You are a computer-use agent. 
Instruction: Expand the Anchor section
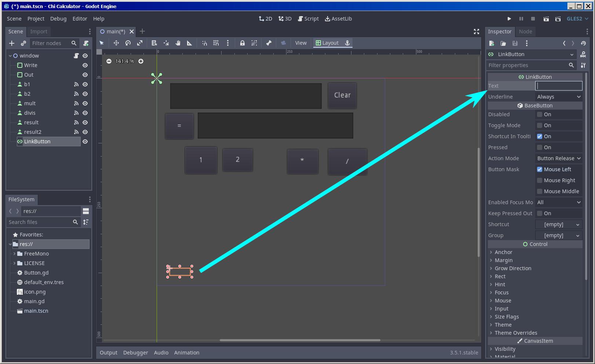503,252
